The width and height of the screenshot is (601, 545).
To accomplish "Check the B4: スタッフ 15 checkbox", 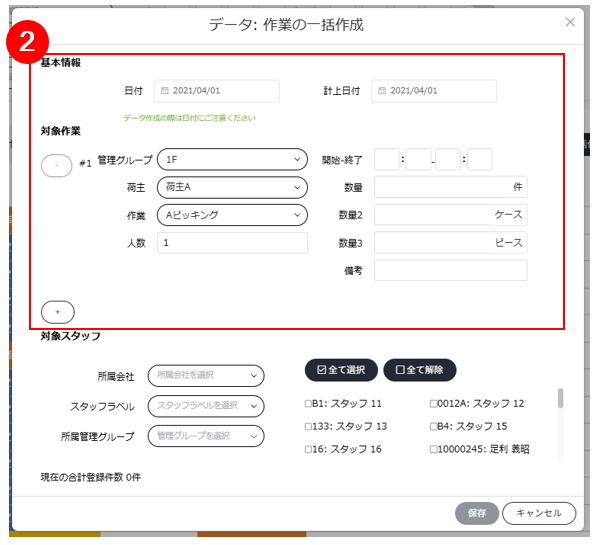I will (x=434, y=427).
